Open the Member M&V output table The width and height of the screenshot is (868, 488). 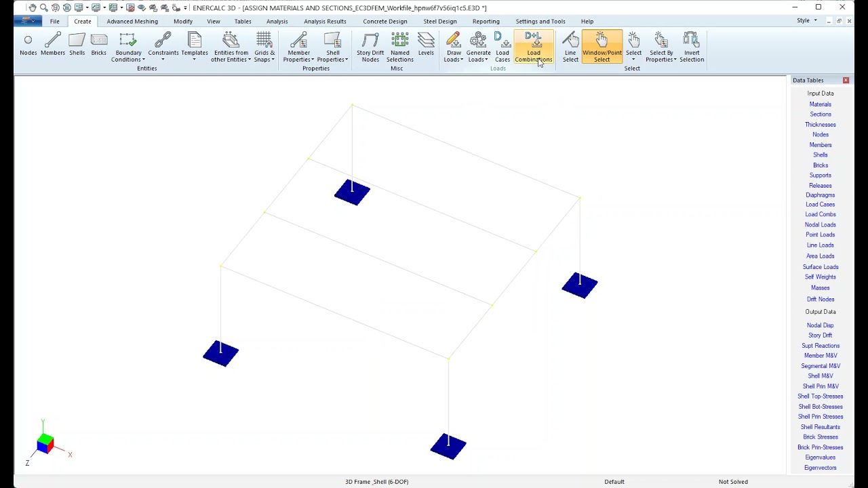click(821, 356)
